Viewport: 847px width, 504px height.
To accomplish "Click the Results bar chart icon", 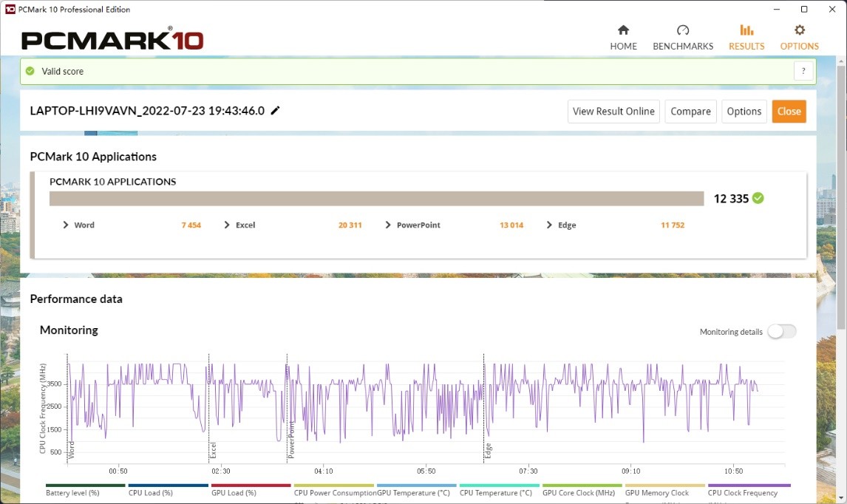I will tap(746, 30).
